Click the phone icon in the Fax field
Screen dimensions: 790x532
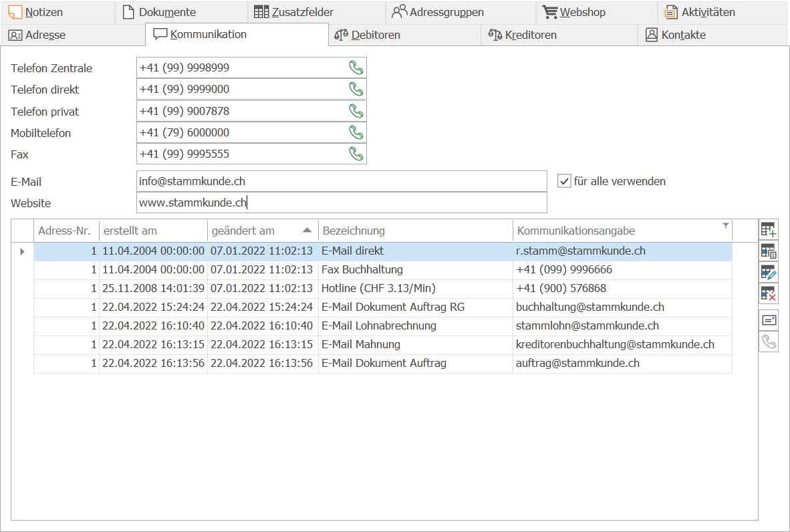tap(356, 154)
